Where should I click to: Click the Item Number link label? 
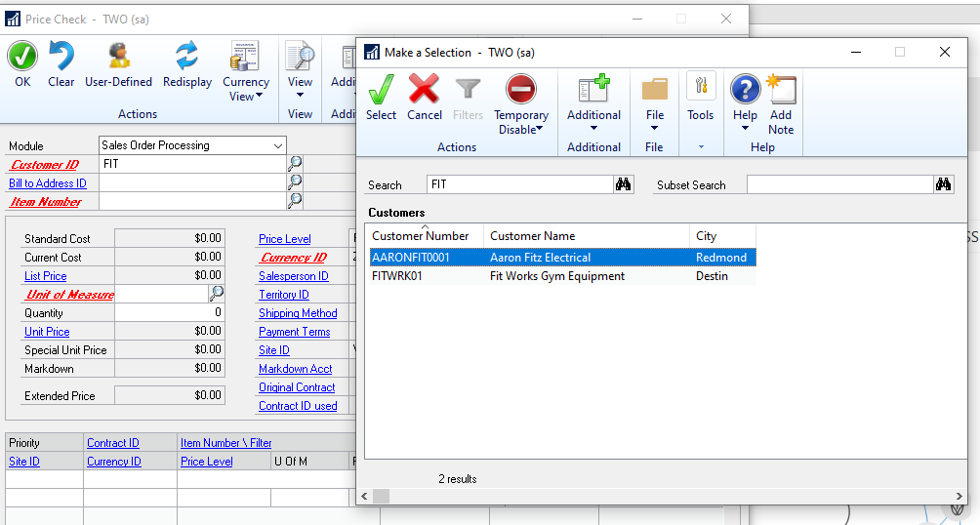point(46,202)
